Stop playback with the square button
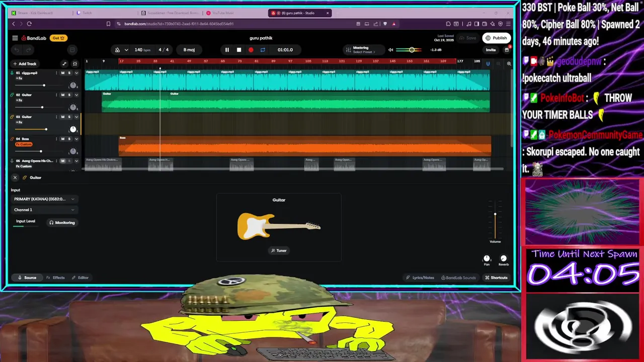 [239, 50]
